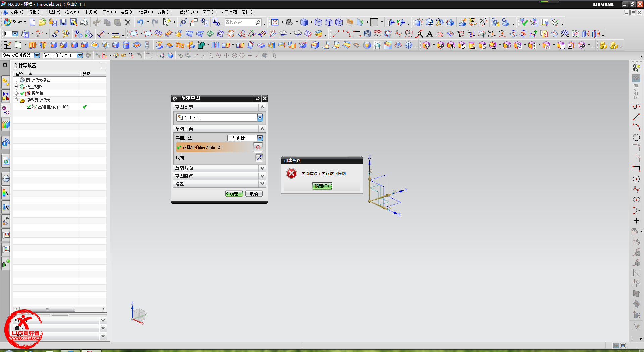The height and width of the screenshot is (352, 644).
Task: Click the Start button
Action: pyautogui.click(x=15, y=22)
